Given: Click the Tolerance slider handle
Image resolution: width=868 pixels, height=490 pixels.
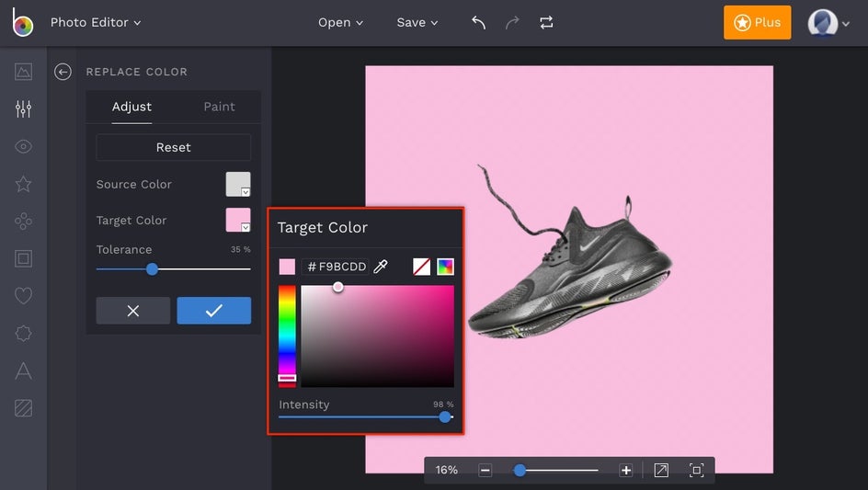Looking at the screenshot, I should [152, 269].
